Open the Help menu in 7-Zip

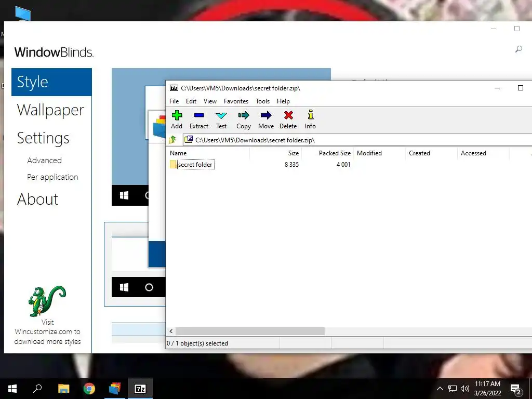click(x=283, y=101)
